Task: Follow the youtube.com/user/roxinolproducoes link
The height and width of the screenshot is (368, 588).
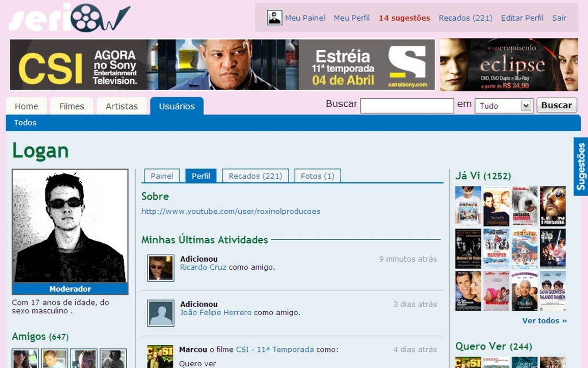Action: point(231,212)
